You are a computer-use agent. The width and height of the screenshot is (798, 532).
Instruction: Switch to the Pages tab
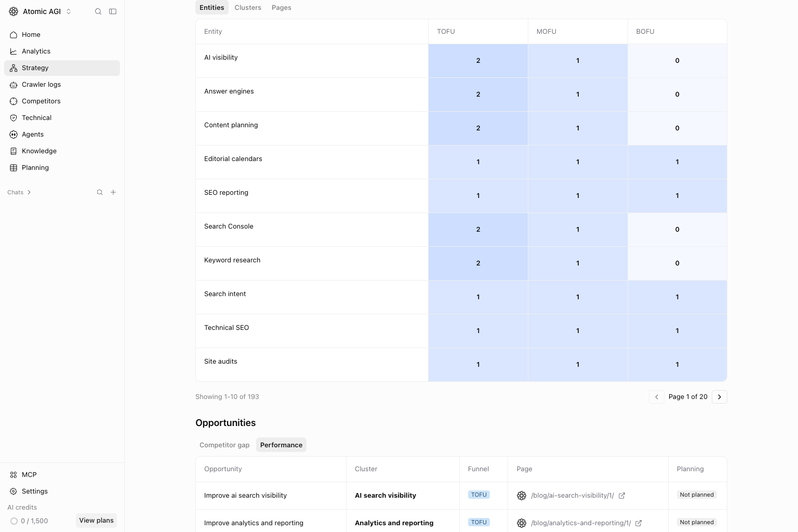(x=282, y=8)
